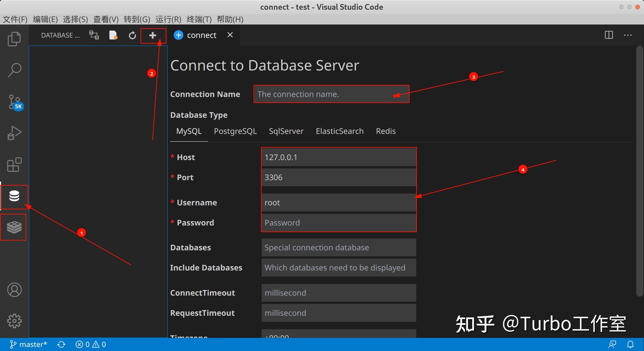
Task: Open the Search view in activity bar
Action: [x=14, y=70]
